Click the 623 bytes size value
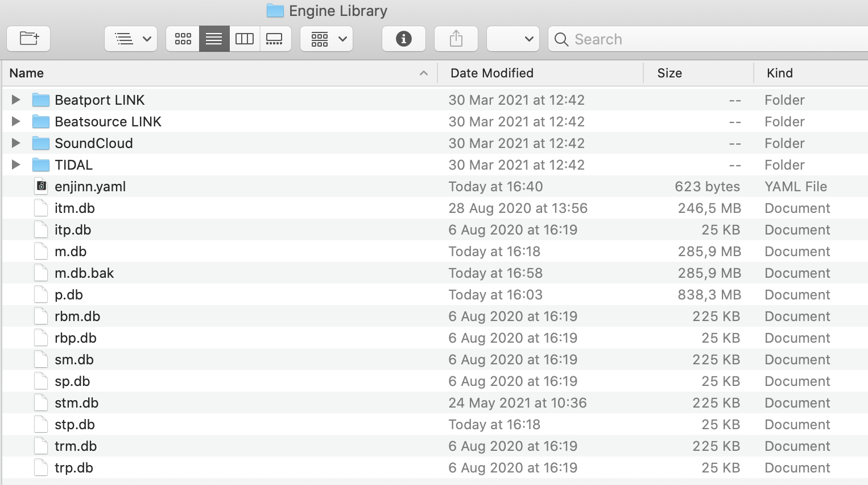Screen dimensions: 868x485 click(708, 187)
